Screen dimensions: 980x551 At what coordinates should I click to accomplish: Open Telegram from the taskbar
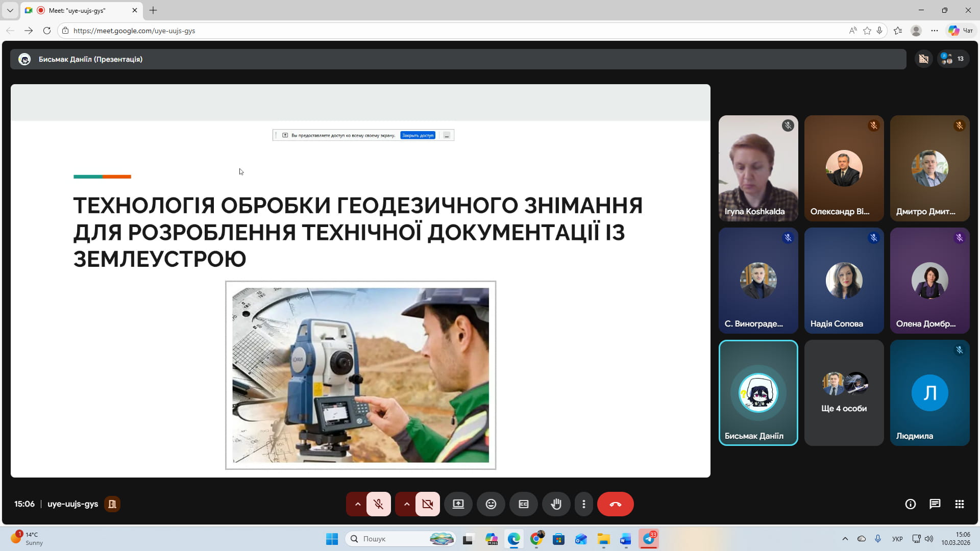649,539
